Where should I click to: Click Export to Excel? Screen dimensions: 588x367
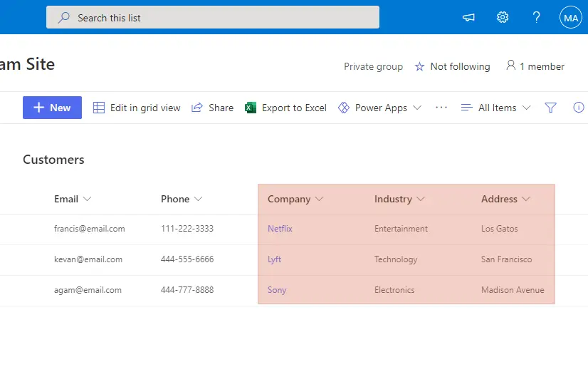[x=285, y=108]
